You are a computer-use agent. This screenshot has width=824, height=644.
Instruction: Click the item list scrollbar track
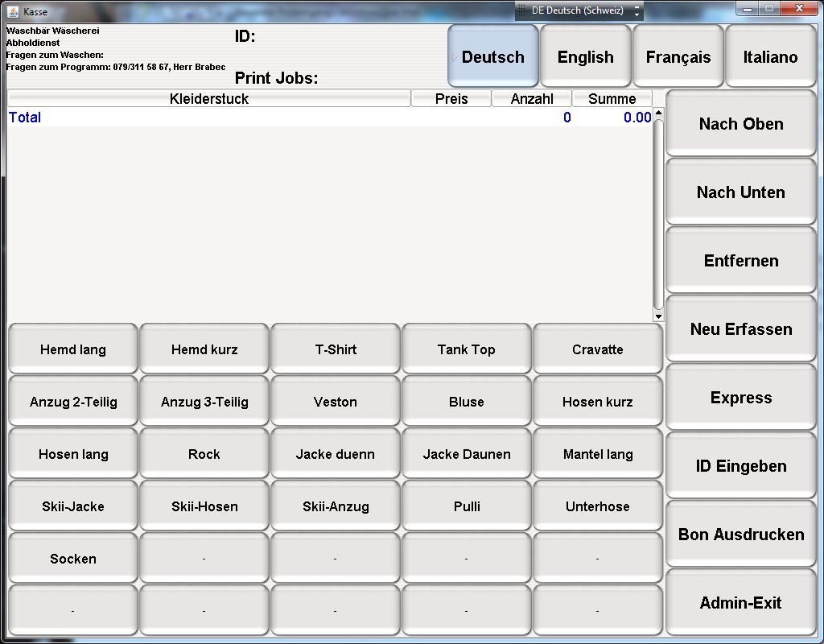pyautogui.click(x=658, y=214)
